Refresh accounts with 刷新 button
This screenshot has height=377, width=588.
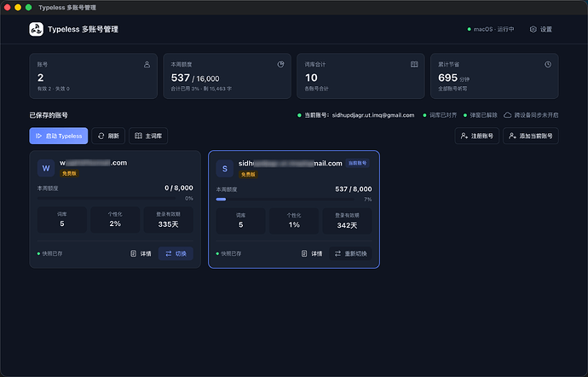[108, 136]
